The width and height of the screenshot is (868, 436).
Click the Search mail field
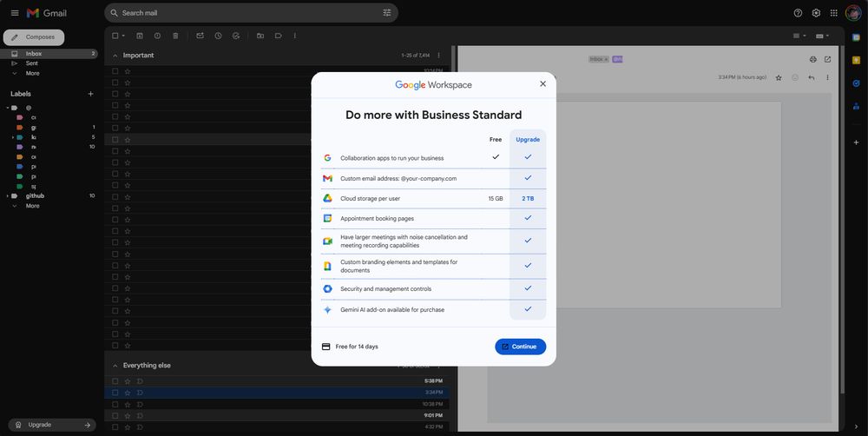click(251, 13)
